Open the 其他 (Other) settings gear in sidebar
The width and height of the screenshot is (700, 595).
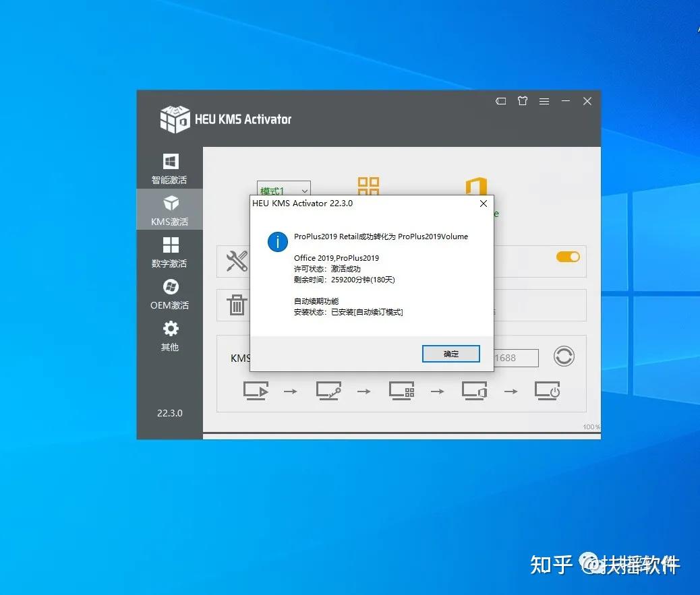click(x=169, y=334)
